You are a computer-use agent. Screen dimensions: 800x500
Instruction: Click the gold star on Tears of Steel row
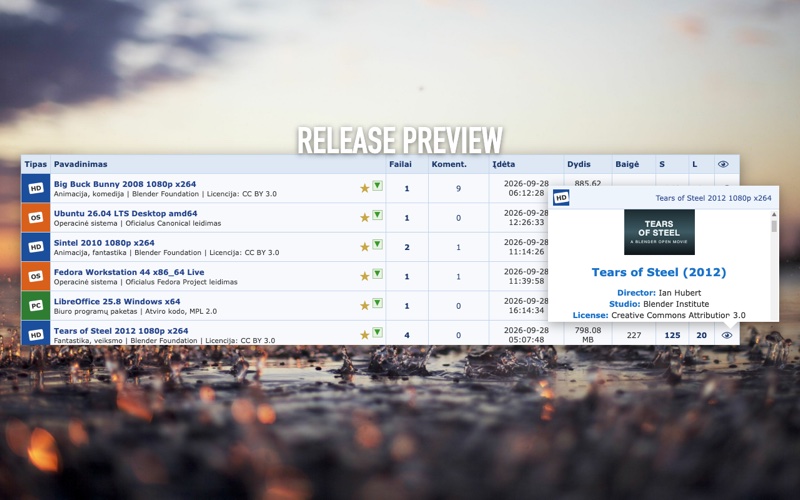pyautogui.click(x=365, y=335)
